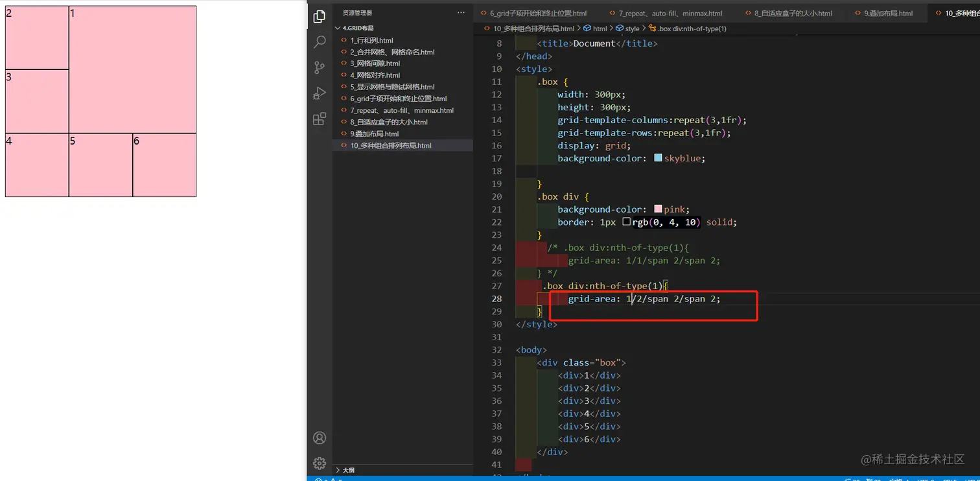Image resolution: width=980 pixels, height=481 pixels.
Task: Open file 1_行和列.html in explorer
Action: pos(402,40)
